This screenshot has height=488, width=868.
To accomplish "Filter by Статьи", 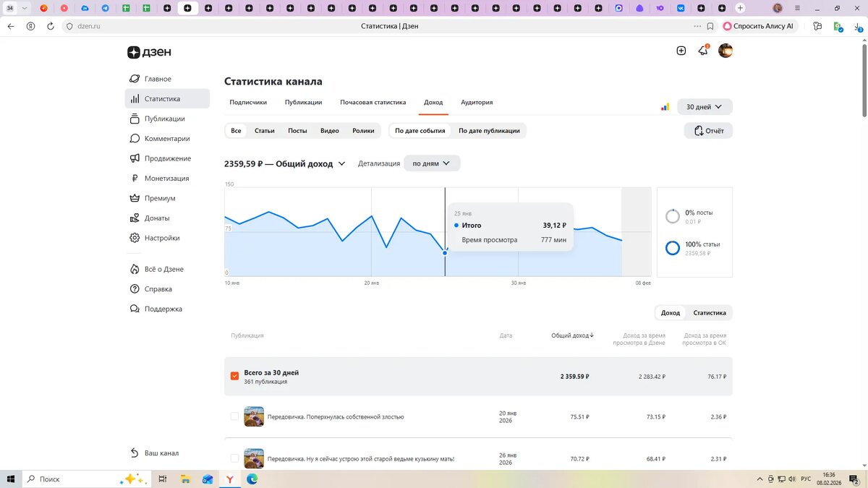I will point(264,131).
